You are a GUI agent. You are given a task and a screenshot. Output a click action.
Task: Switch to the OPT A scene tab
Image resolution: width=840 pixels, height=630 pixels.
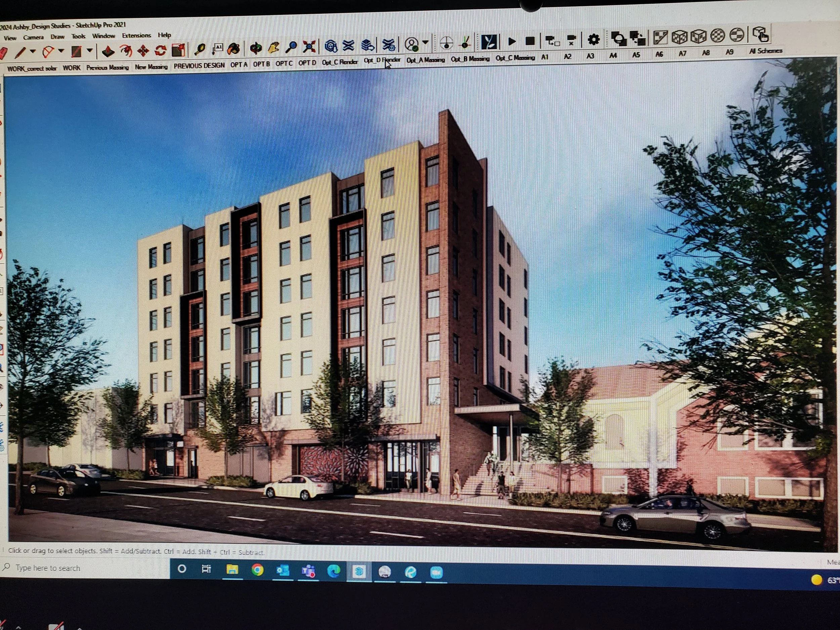[x=239, y=65]
